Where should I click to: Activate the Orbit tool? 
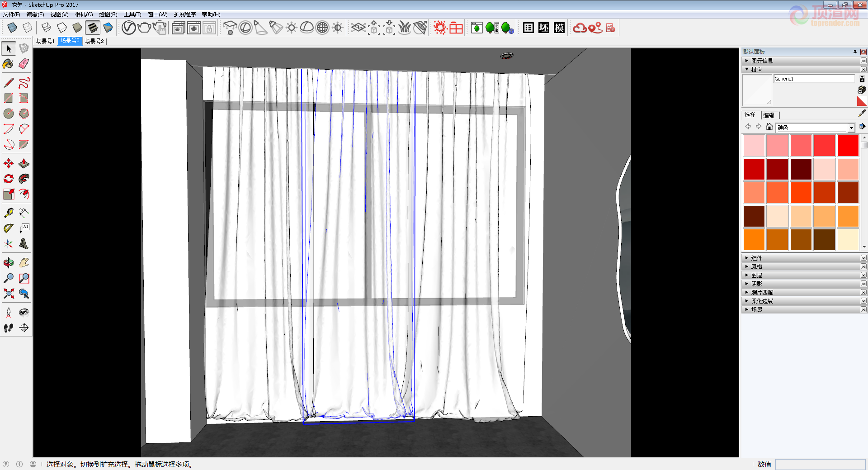(9, 263)
